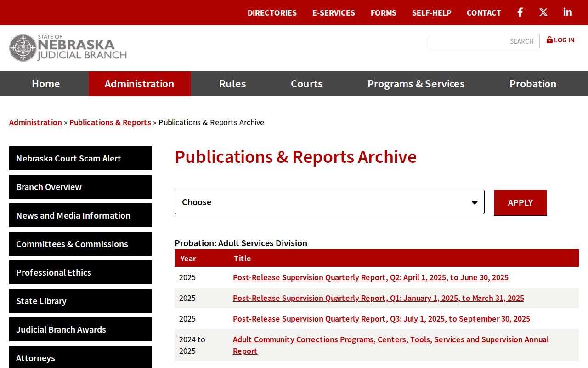
Task: Click the Log In link with lock icon
Action: click(560, 40)
